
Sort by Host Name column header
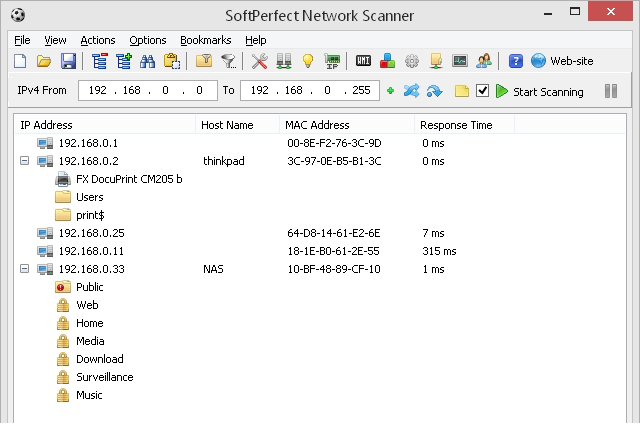(x=238, y=125)
